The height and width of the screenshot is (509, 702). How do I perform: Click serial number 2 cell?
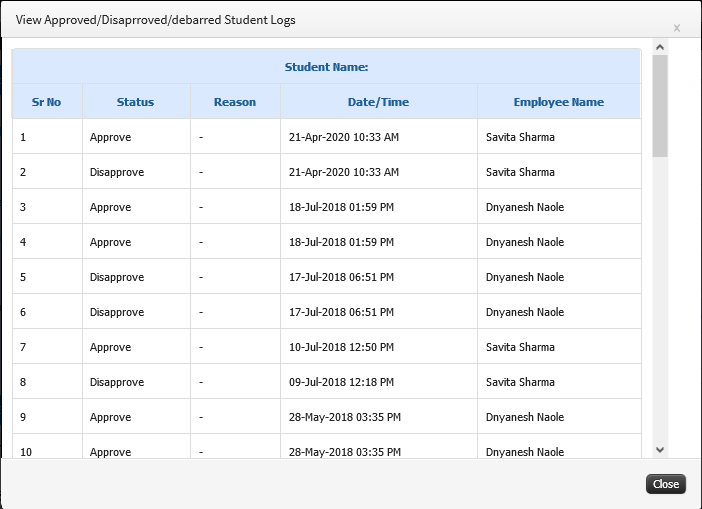(x=47, y=171)
